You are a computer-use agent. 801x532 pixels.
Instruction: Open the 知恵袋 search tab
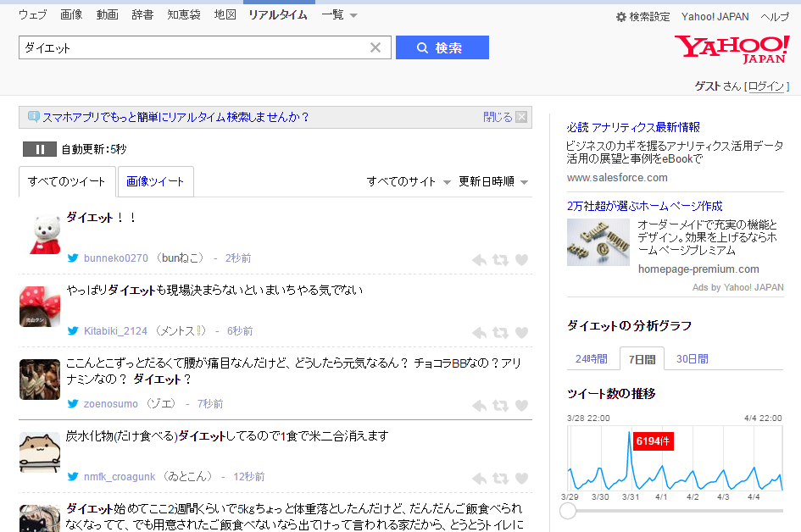point(184,14)
